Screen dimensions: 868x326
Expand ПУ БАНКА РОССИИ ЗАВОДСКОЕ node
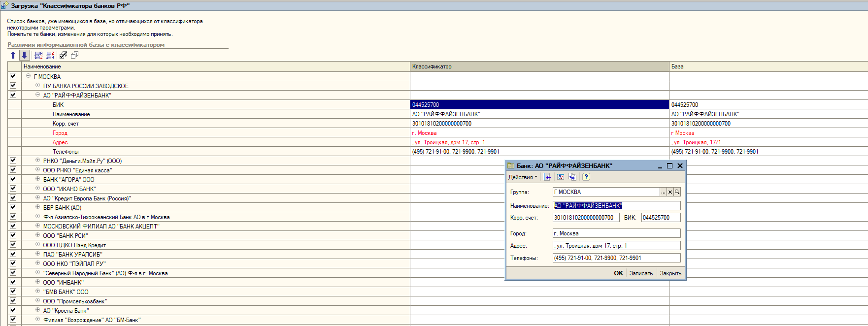(x=37, y=85)
